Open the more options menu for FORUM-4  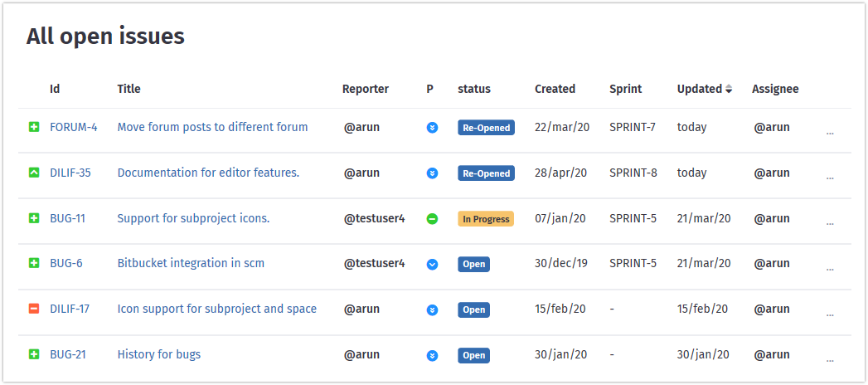point(830,132)
